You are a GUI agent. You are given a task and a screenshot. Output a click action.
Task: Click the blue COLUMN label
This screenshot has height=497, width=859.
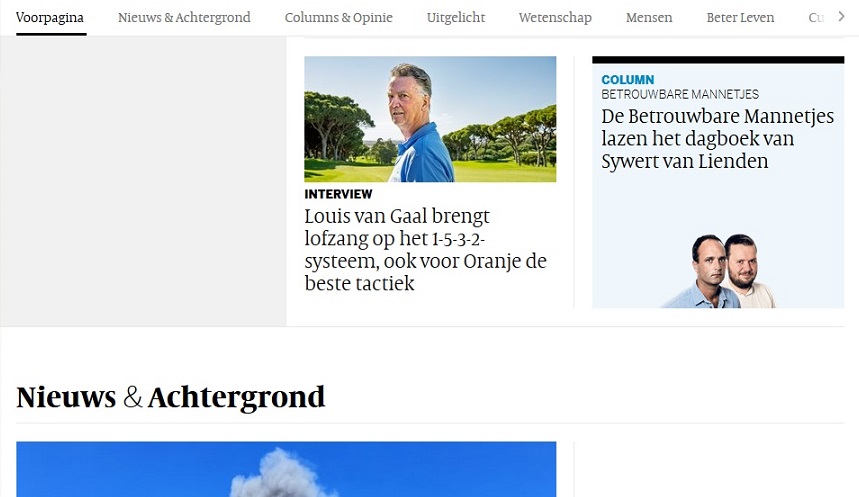(627, 79)
